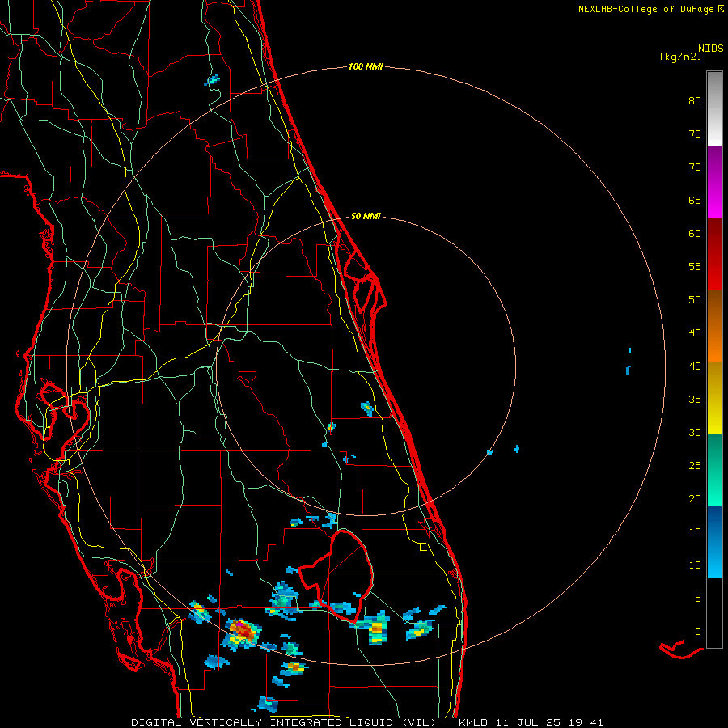Click the scale value 65

[695, 201]
